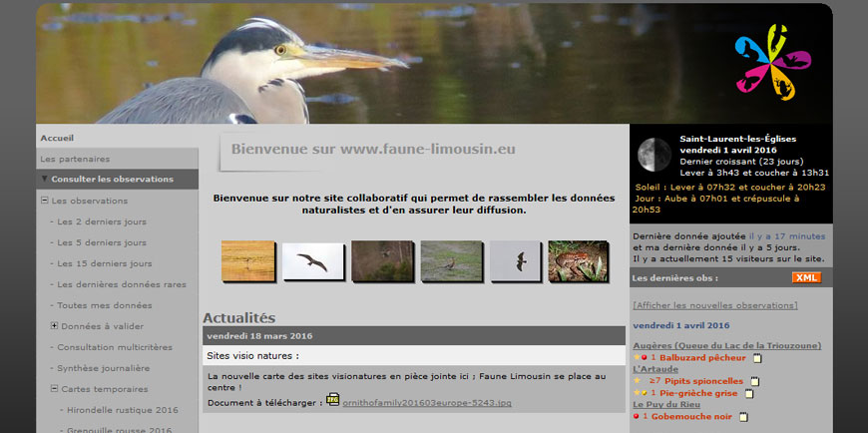Collapse the Cartes temporaires node
The width and height of the screenshot is (868, 433).
(54, 389)
